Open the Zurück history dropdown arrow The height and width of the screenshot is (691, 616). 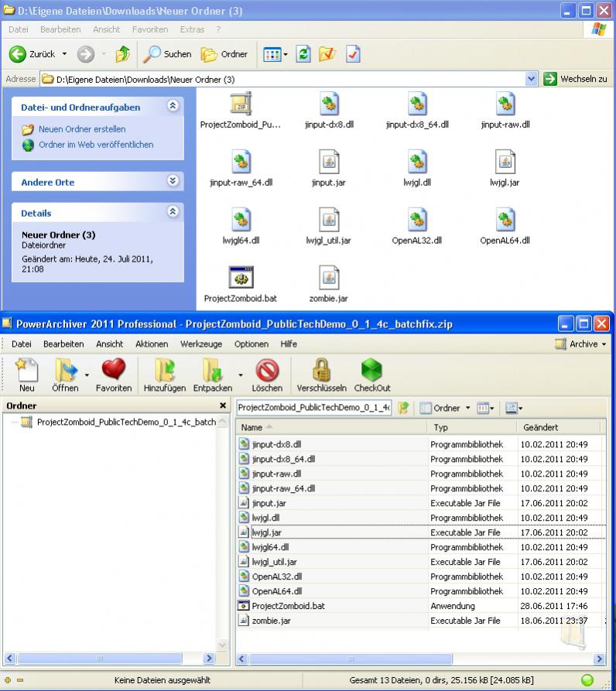(64, 54)
